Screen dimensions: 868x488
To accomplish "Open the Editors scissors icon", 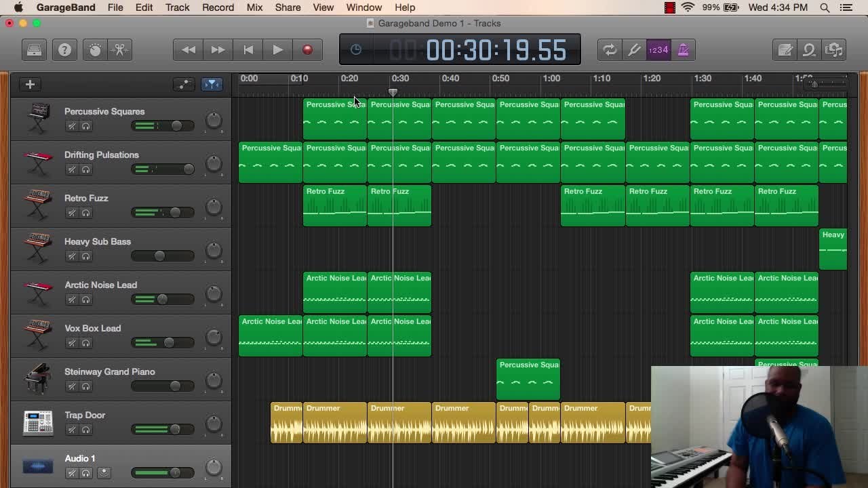I will tap(120, 50).
